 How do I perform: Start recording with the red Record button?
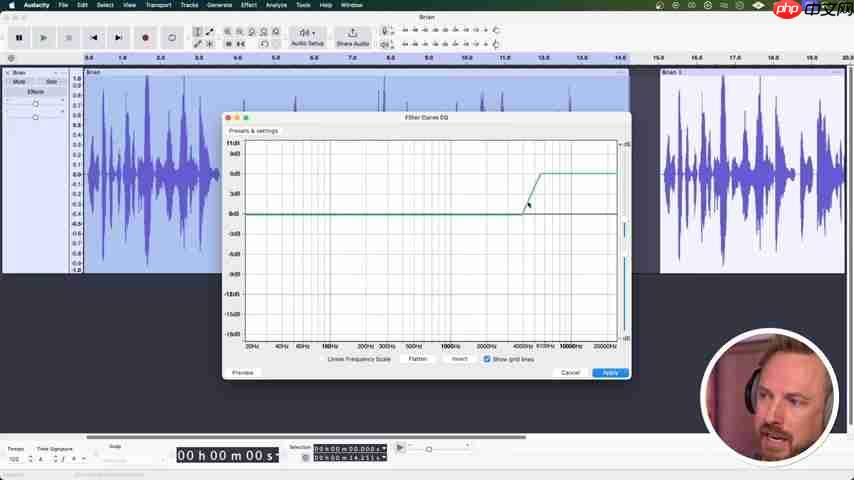tap(145, 38)
